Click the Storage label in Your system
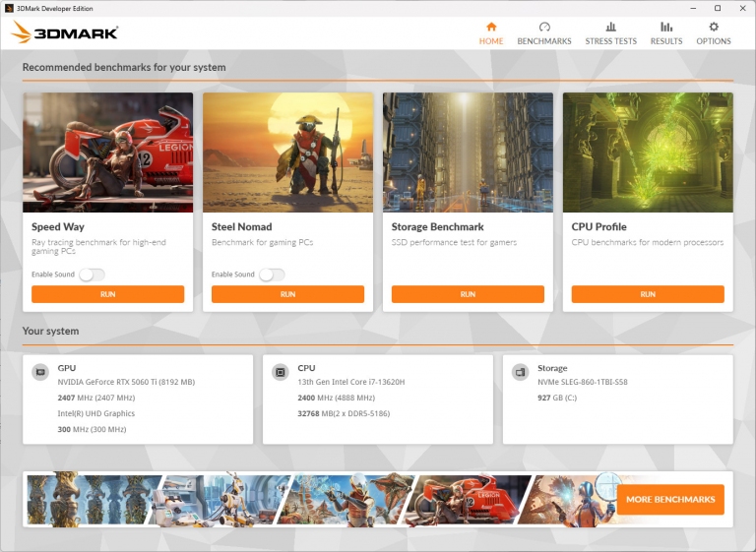The width and height of the screenshot is (756, 552). [x=552, y=368]
